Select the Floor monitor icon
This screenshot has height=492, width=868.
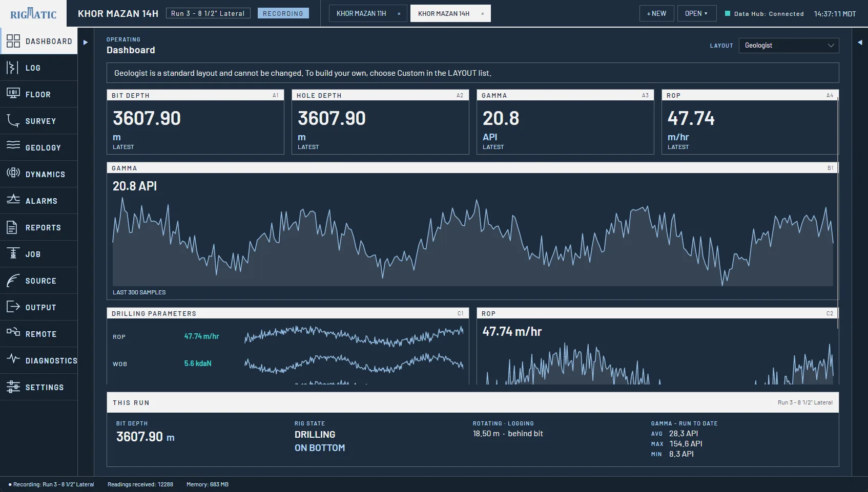(13, 94)
